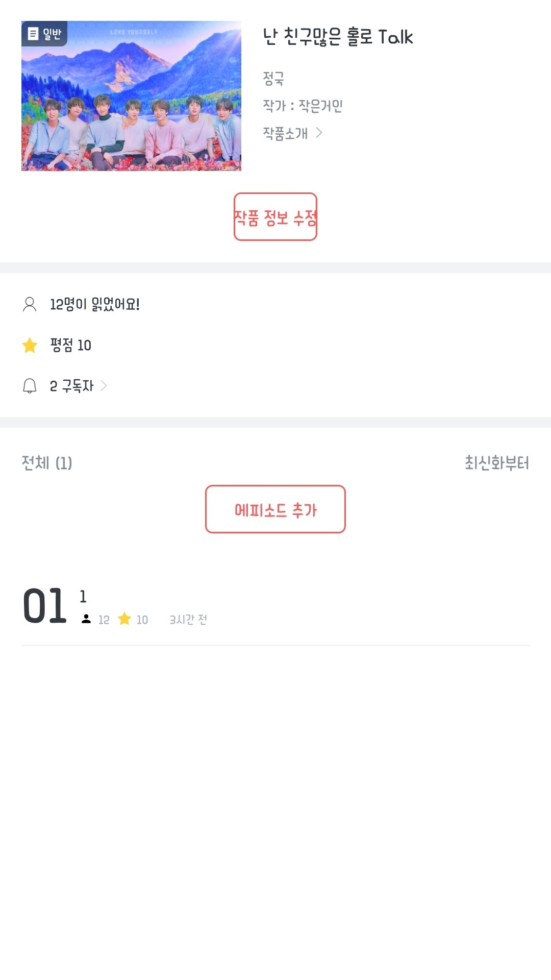Click the title 난 친구많은 홀로 Talk
The image size is (551, 980).
click(338, 37)
